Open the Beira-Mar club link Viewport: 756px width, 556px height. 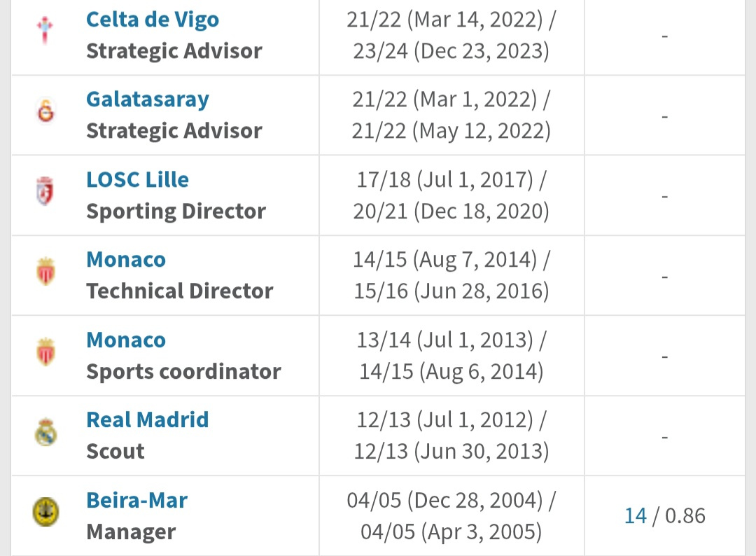137,501
